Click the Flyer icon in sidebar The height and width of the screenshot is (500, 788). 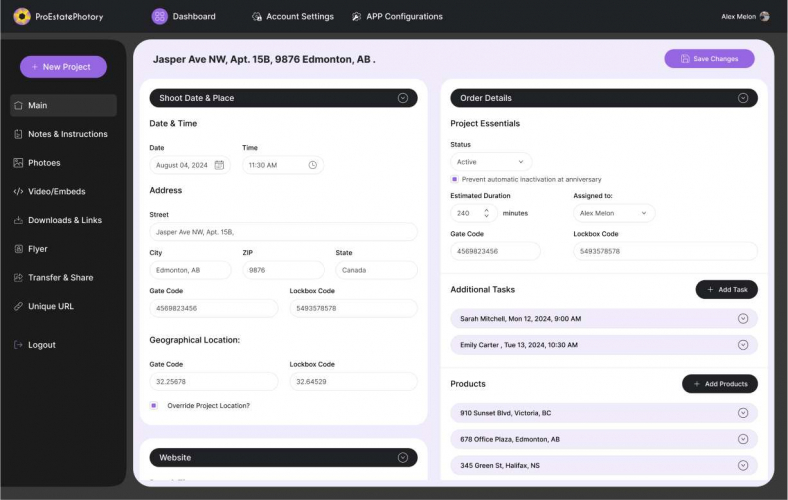pos(19,249)
